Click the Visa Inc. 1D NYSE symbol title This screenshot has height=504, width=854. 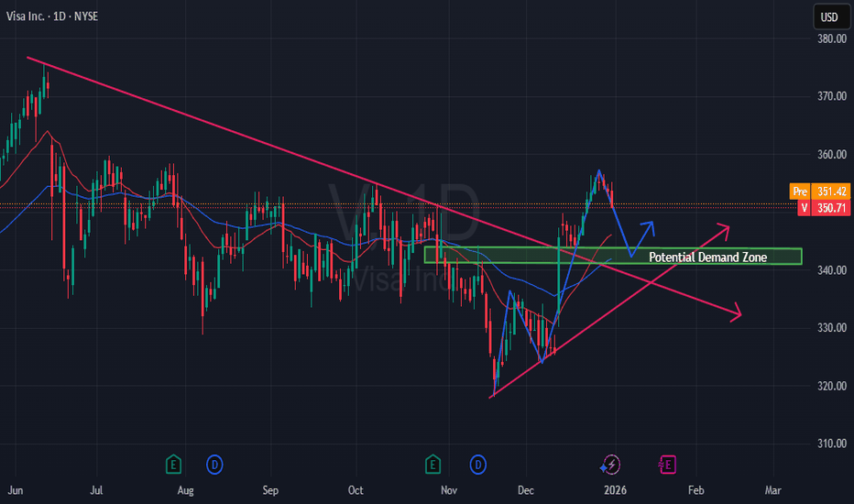[x=52, y=16]
